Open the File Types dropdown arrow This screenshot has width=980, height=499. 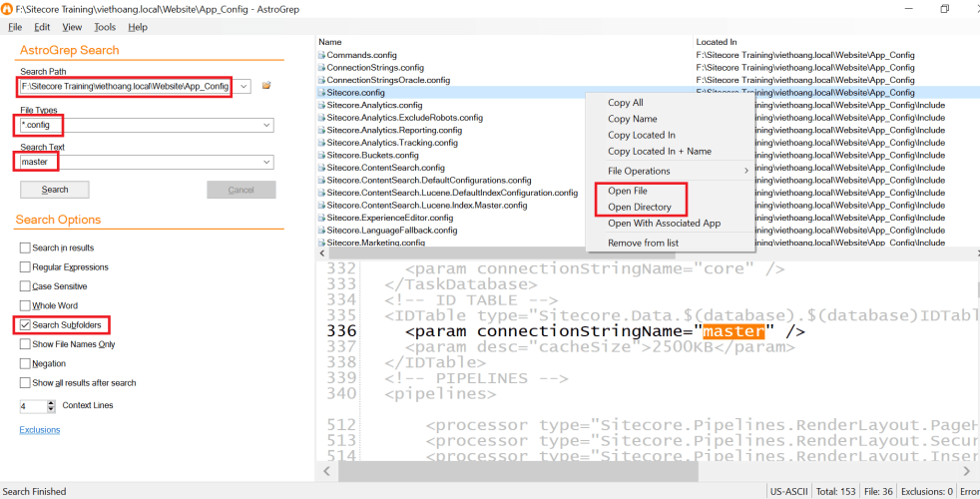(265, 125)
